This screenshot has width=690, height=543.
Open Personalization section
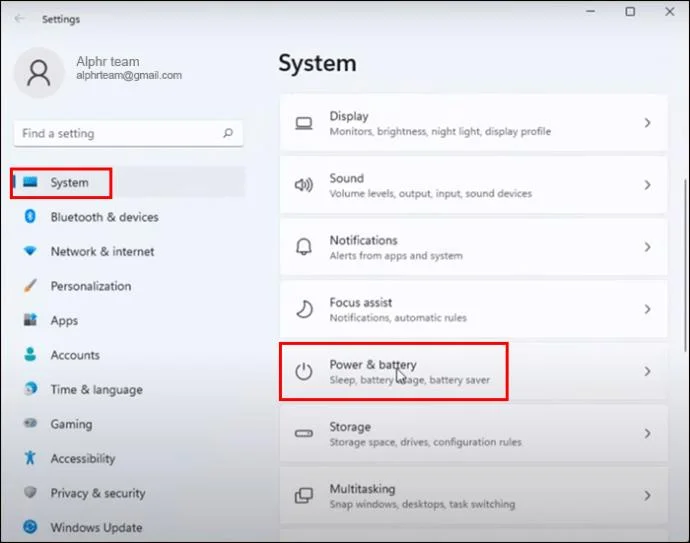click(x=128, y=286)
